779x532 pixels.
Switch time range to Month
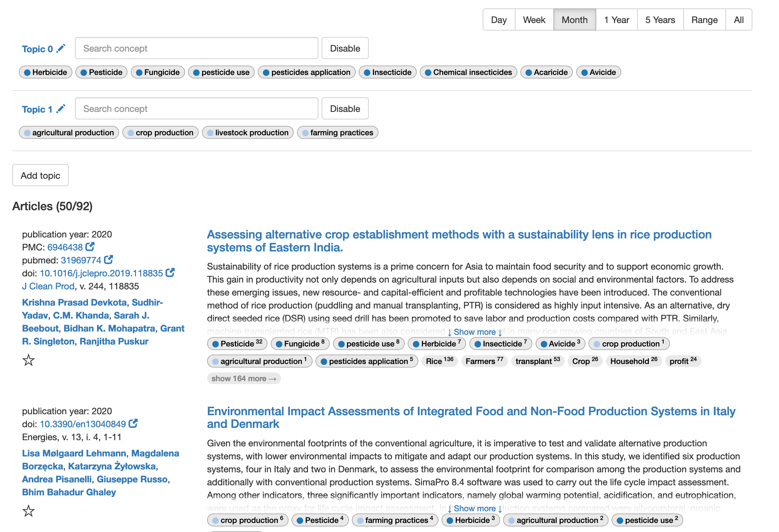click(575, 19)
